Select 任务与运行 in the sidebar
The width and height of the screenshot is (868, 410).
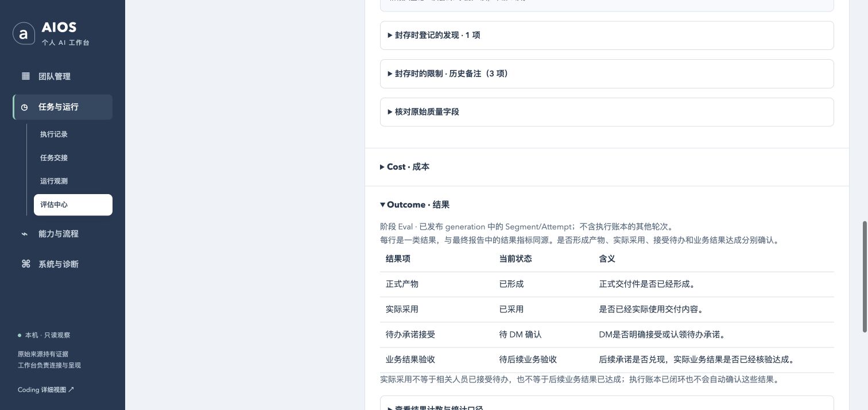(x=63, y=107)
